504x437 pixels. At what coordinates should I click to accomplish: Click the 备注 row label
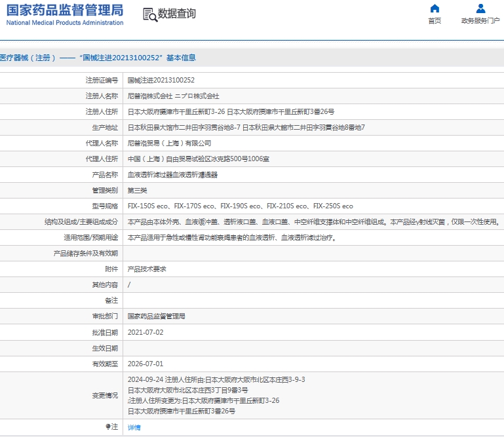click(x=111, y=301)
